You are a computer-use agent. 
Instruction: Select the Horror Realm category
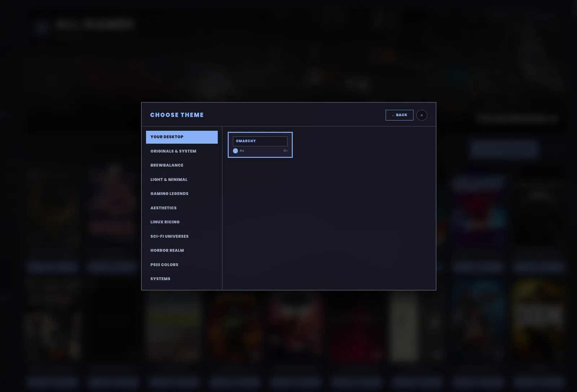pyautogui.click(x=182, y=250)
